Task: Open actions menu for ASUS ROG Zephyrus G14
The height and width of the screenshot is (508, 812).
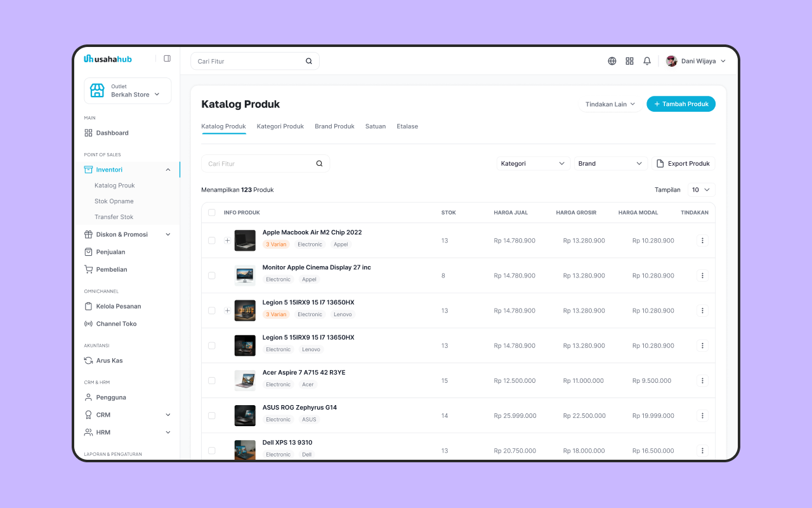Action: [x=702, y=416]
